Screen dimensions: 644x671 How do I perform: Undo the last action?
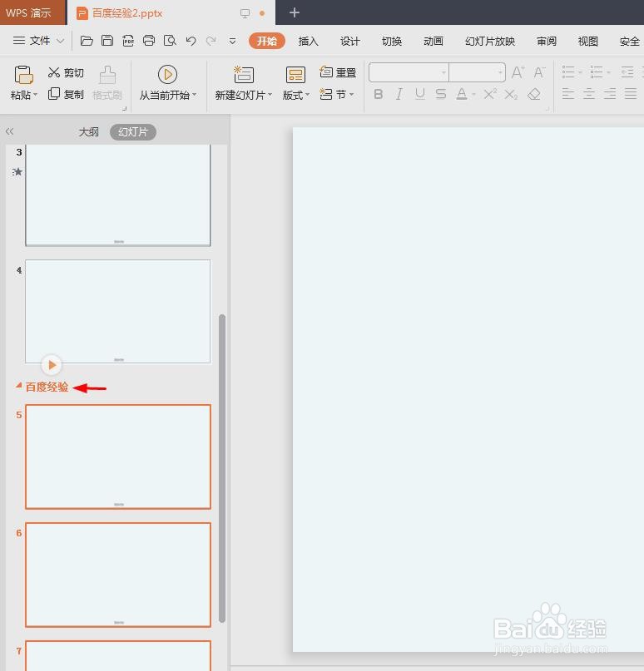191,41
